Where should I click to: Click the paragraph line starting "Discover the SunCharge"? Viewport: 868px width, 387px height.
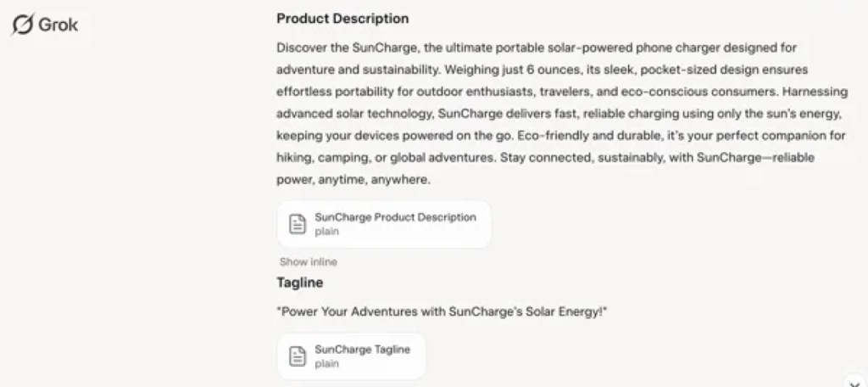(x=536, y=48)
